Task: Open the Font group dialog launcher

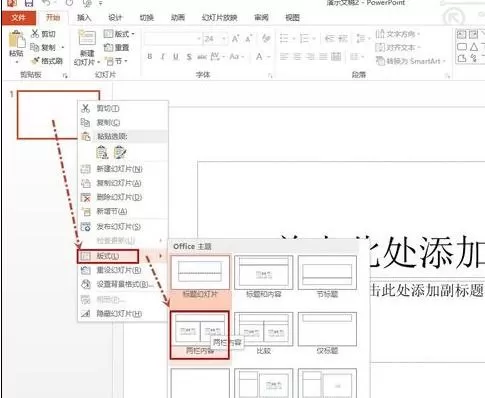Action: (x=270, y=76)
